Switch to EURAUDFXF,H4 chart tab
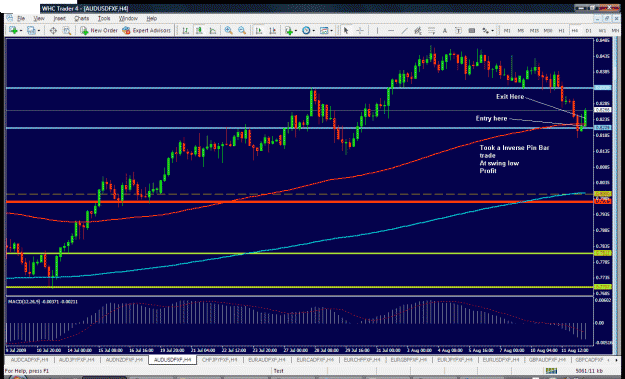Screen dimensions: 625x379 (x=267, y=359)
